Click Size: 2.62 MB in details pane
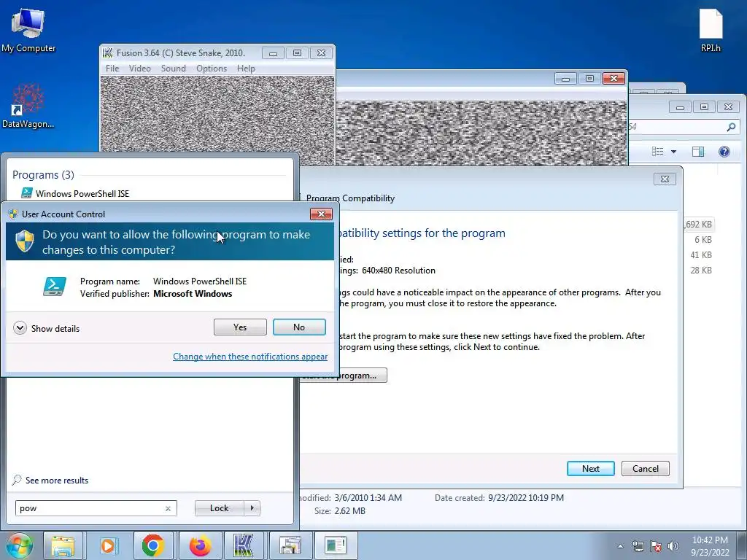The width and height of the screenshot is (747, 560). (x=340, y=511)
